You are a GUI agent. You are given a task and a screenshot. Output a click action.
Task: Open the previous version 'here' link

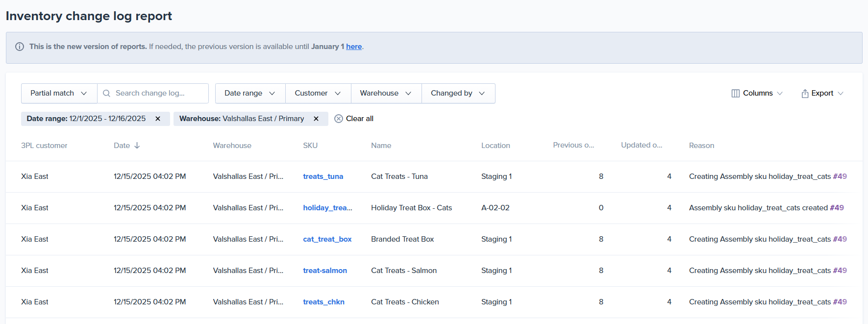(354, 47)
